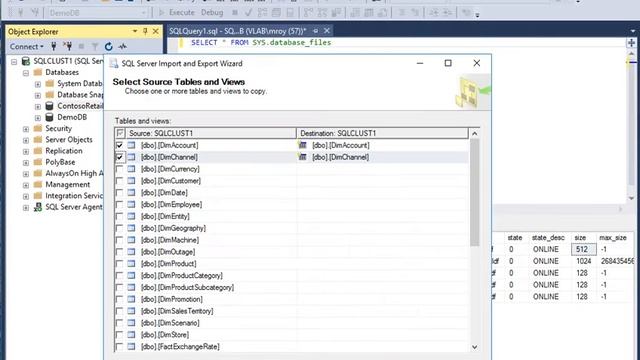Screen dimensions: 640x360
Task: Pin the Object Explorer panel
Action: tap(145, 31)
